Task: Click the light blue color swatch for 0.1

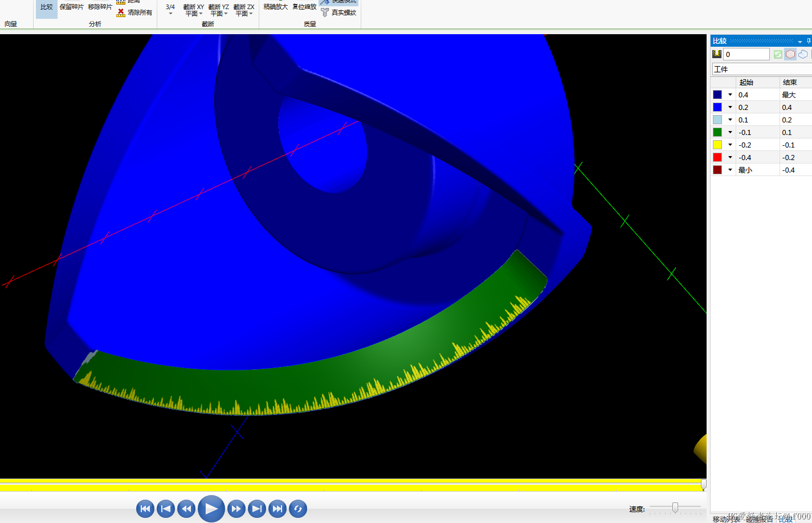Action: click(x=717, y=120)
